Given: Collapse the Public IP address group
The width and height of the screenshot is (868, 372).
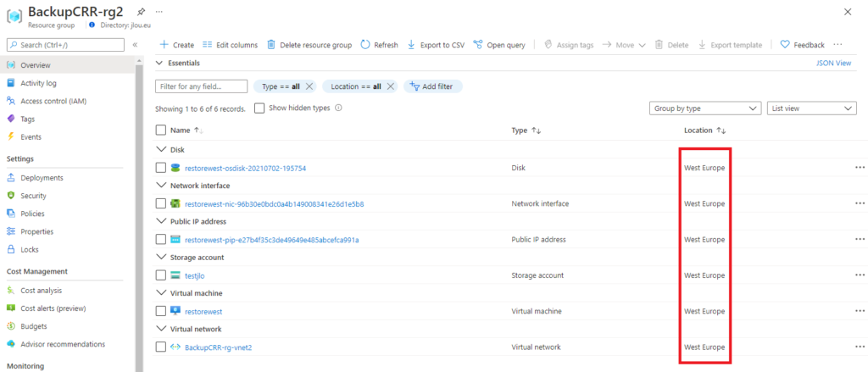Looking at the screenshot, I should coord(161,221).
